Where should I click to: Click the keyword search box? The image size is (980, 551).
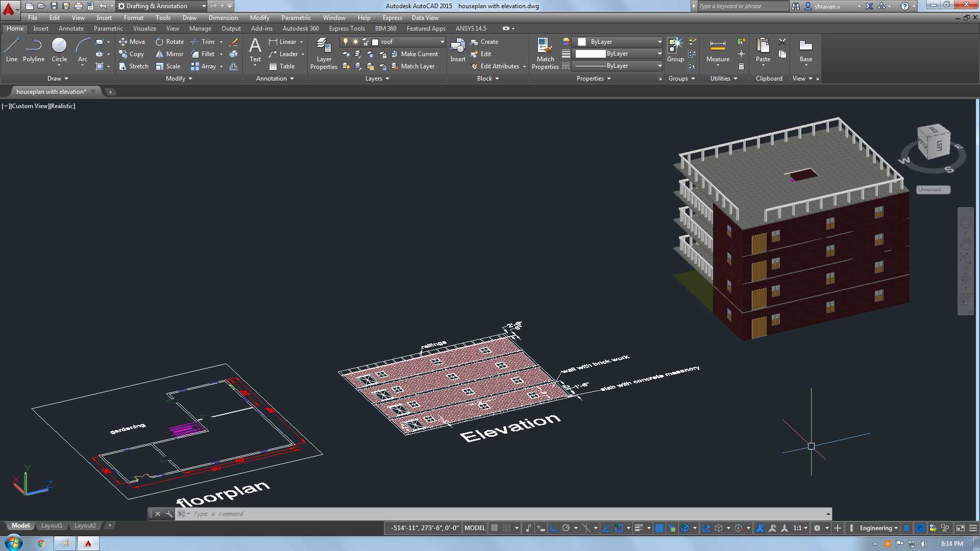tap(743, 6)
